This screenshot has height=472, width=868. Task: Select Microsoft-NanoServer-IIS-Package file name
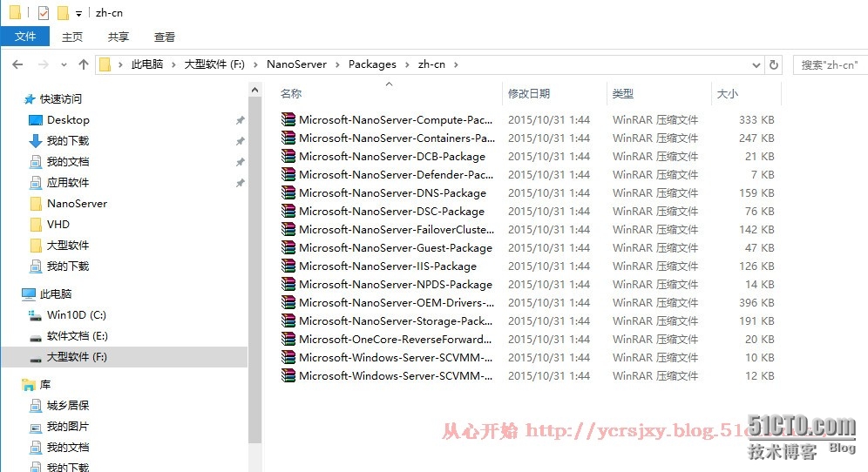click(388, 266)
